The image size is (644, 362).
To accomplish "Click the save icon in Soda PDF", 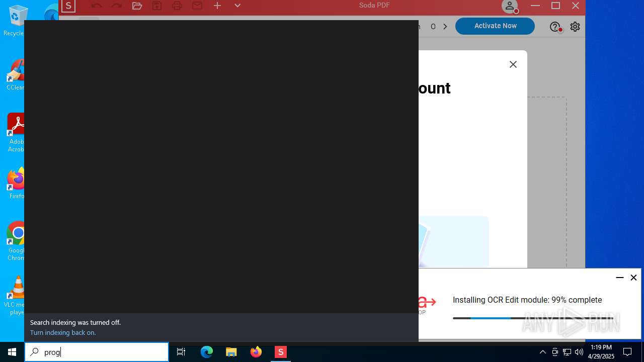I will 157,6.
